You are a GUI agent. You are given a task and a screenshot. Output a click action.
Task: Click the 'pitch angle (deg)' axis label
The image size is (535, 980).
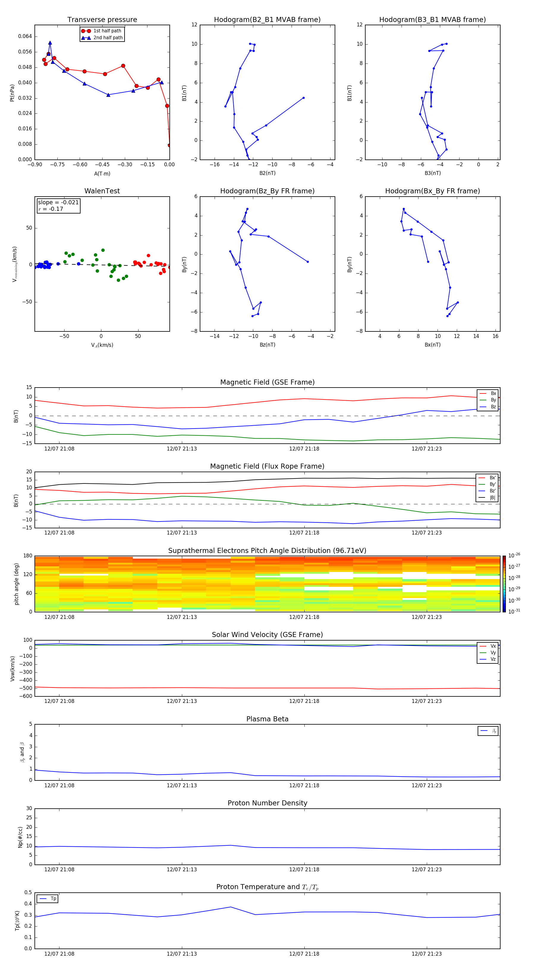[x=16, y=584]
